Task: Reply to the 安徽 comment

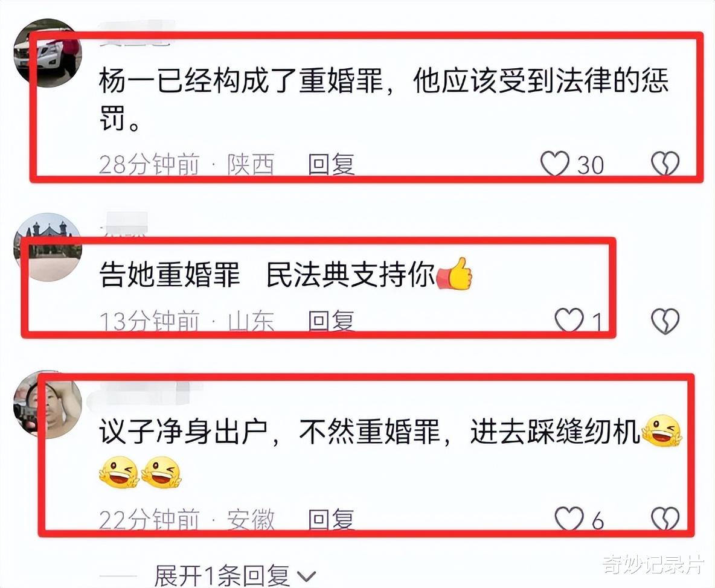Action: (332, 519)
